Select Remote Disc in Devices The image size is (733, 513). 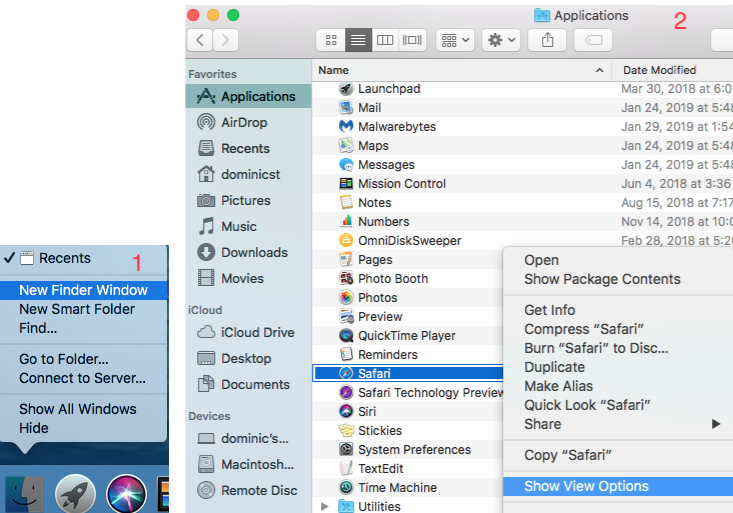248,491
